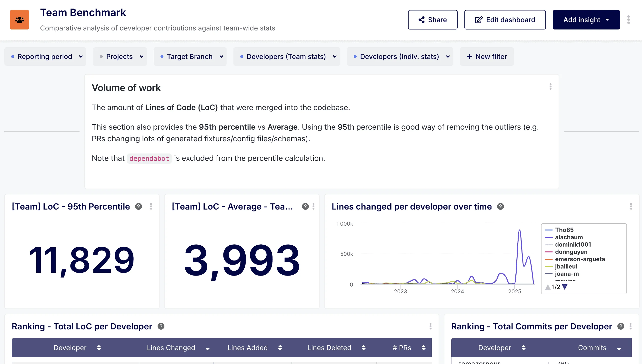Open help tooltip on [Team] LoC Average card
Screen dimensions: 642x364
tap(305, 206)
